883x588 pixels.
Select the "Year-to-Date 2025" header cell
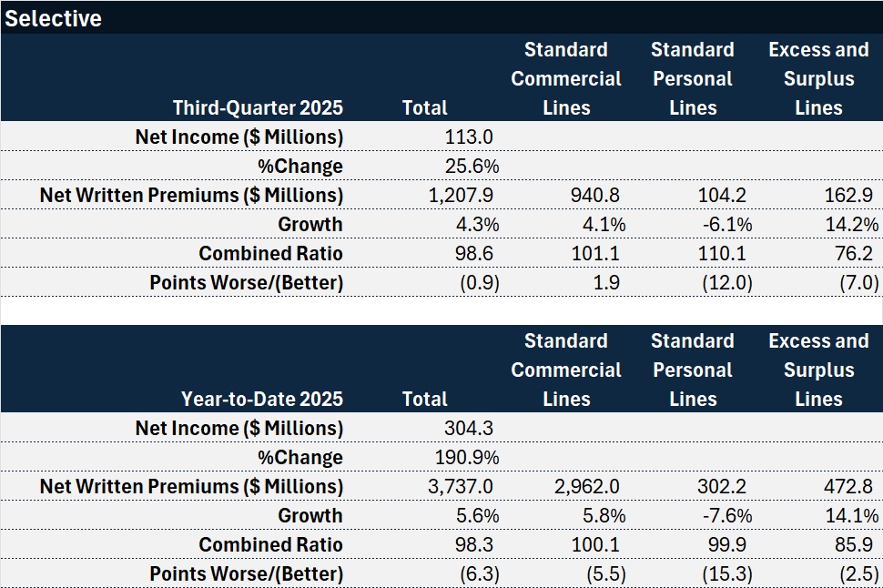click(262, 399)
